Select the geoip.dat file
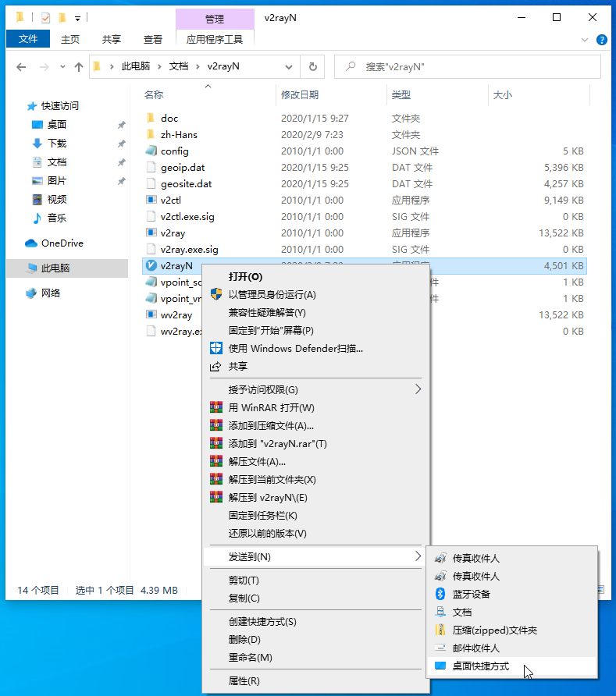Viewport: 616px width, 696px height. coord(183,168)
